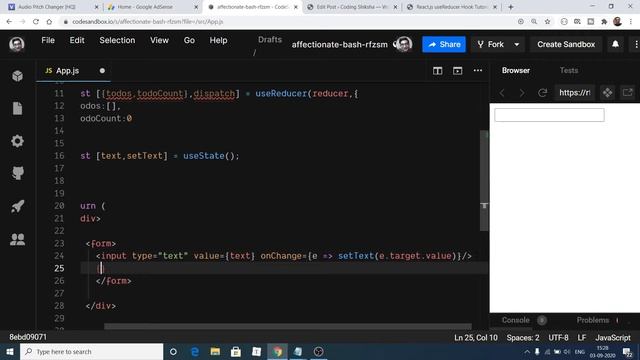Open the View menu
This screenshot has height=360, width=640.
point(159,40)
